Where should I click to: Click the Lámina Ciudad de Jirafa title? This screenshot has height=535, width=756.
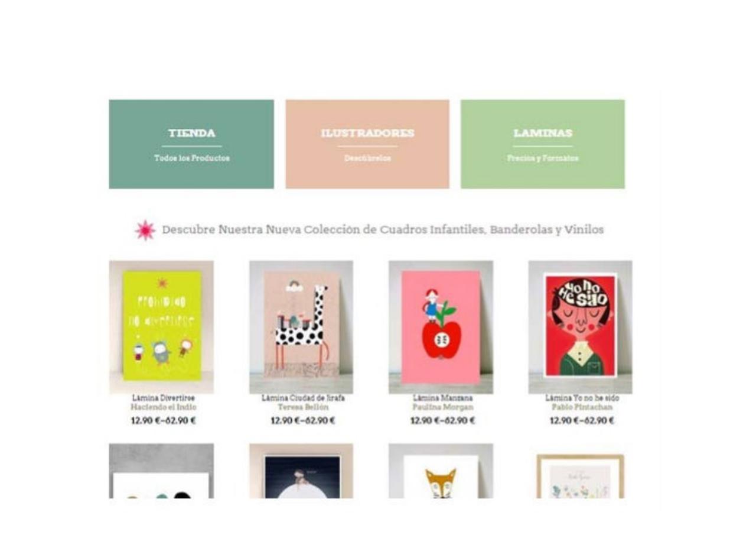pyautogui.click(x=303, y=398)
